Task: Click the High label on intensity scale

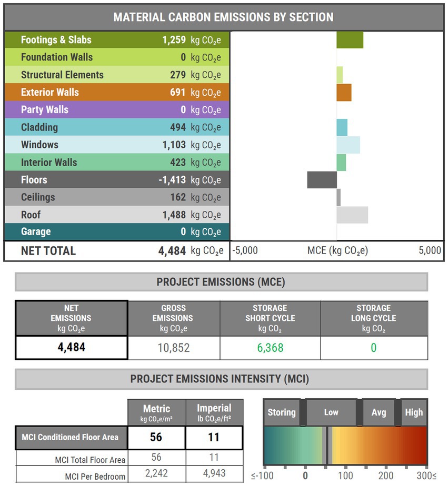Action: (414, 412)
